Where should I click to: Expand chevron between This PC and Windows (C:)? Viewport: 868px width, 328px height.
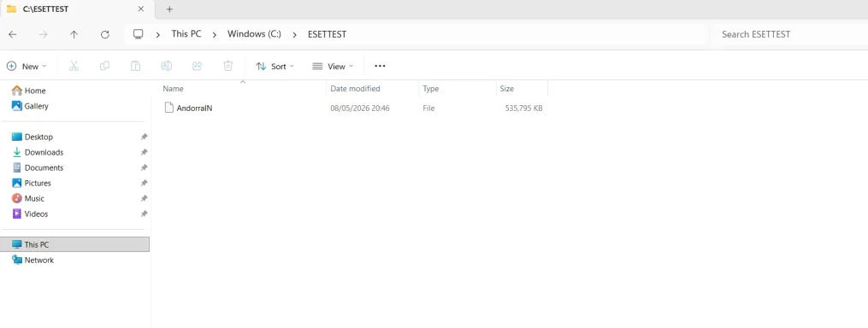215,34
